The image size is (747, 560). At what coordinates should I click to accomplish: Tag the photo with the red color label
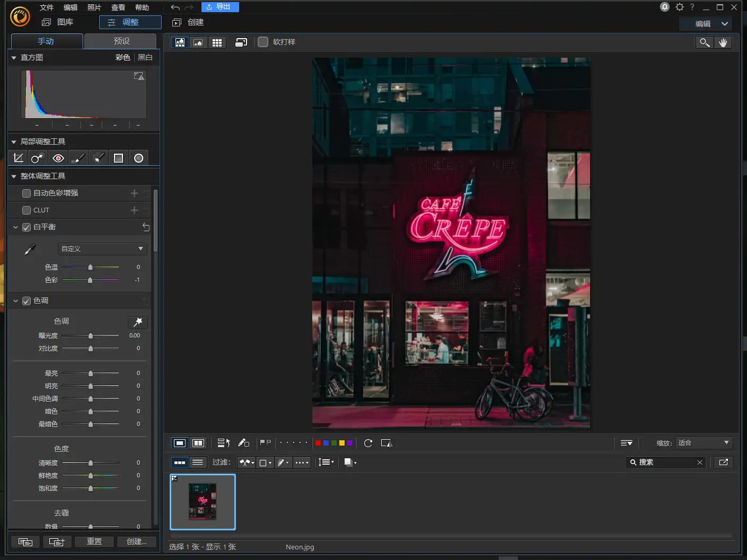[x=318, y=443]
